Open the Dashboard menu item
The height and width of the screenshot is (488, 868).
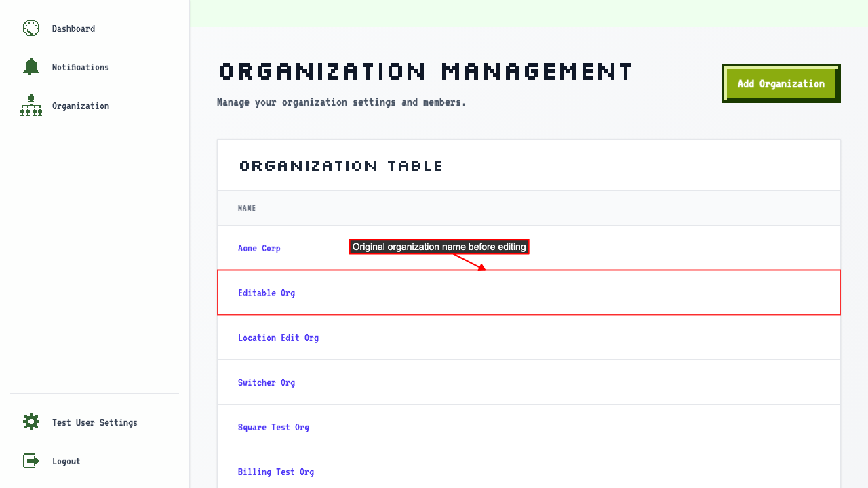[73, 28]
